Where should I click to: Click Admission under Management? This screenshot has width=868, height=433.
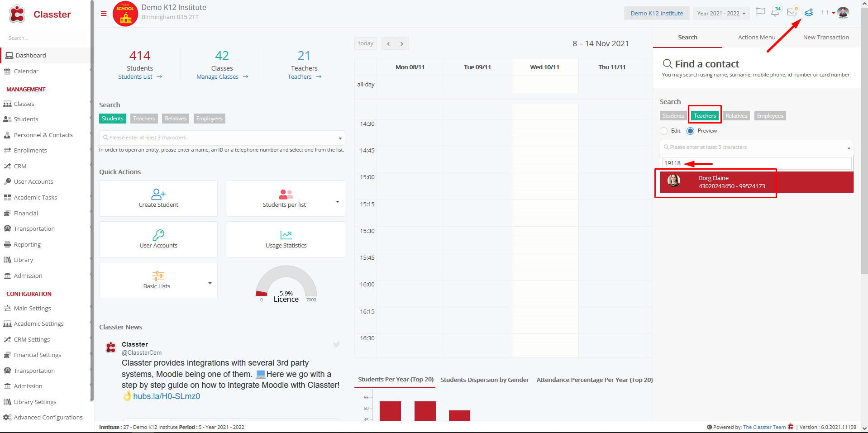coord(28,276)
